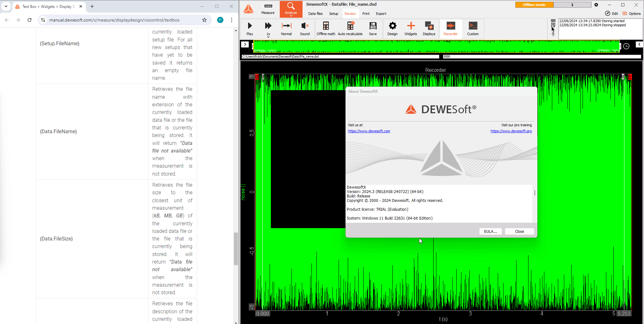The width and height of the screenshot is (644, 324).
Task: Open the https://www.dewesoft.pro training link
Action: point(511,131)
